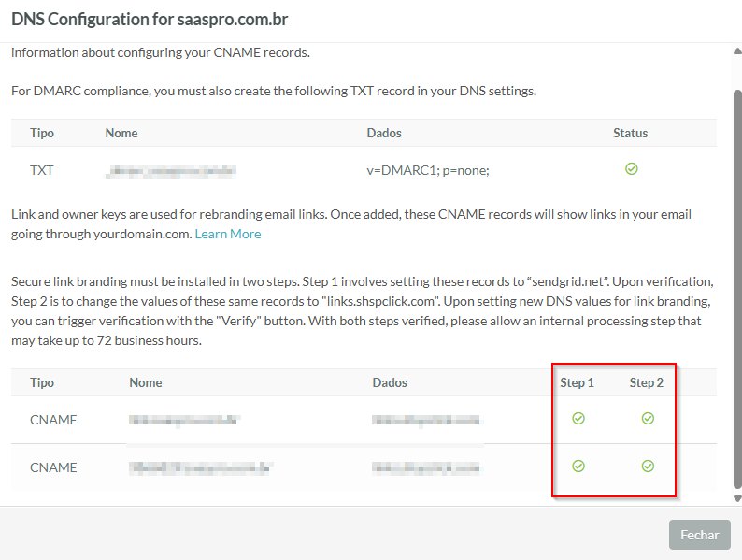Click the Step 2 column header
This screenshot has height=560, width=742.
647,382
